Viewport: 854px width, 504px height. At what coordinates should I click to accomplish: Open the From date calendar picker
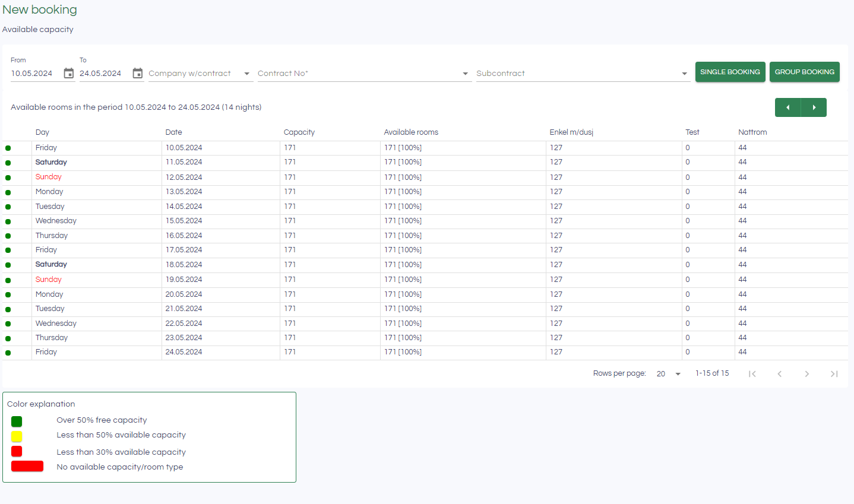[x=69, y=74]
